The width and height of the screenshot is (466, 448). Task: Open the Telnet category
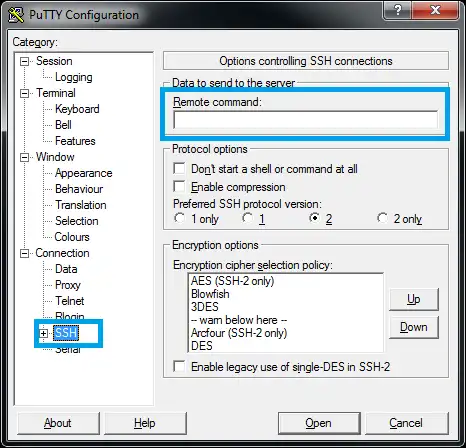pos(69,301)
